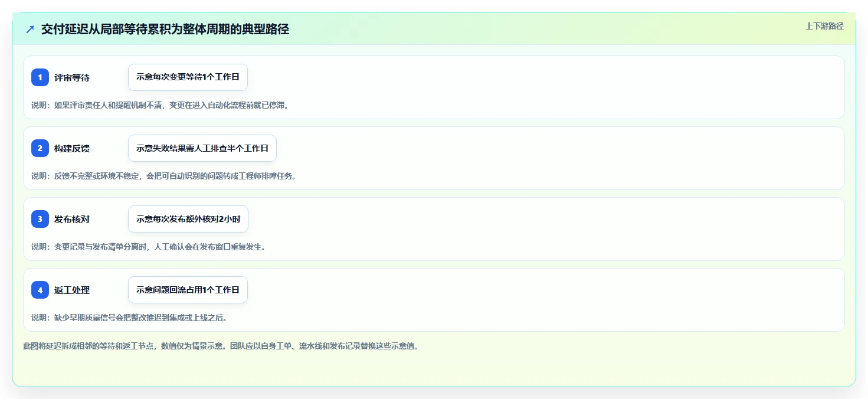Click step number badge 3 for 发布核对
The height and width of the screenshot is (399, 868).
coord(40,219)
